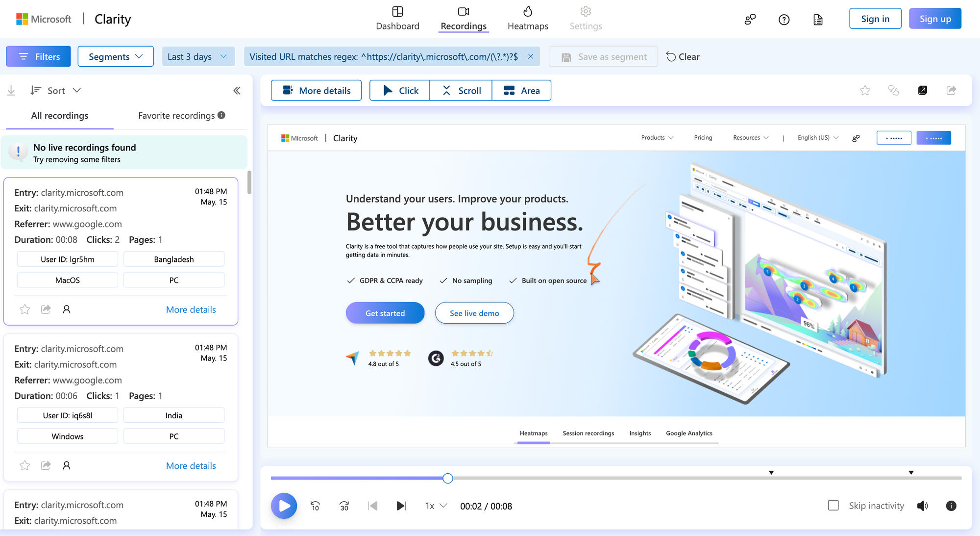Open the Segments dropdown

coord(116,56)
